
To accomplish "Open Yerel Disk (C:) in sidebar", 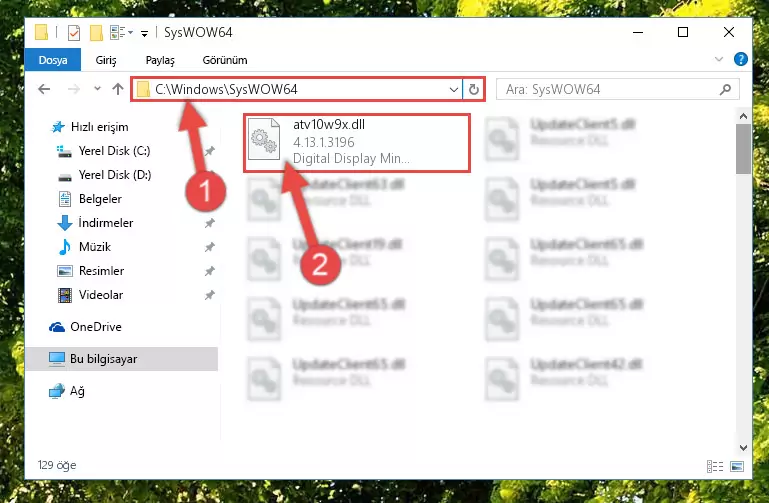I will pos(114,151).
